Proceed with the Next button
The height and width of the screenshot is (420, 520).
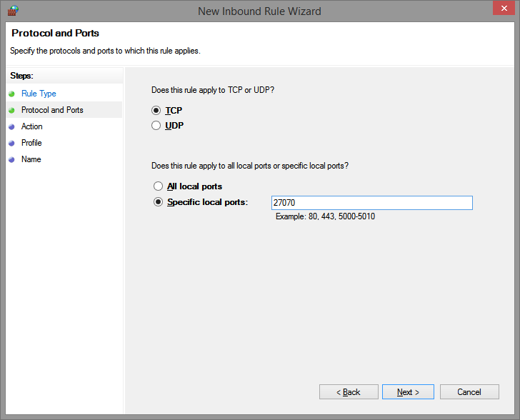coord(407,392)
